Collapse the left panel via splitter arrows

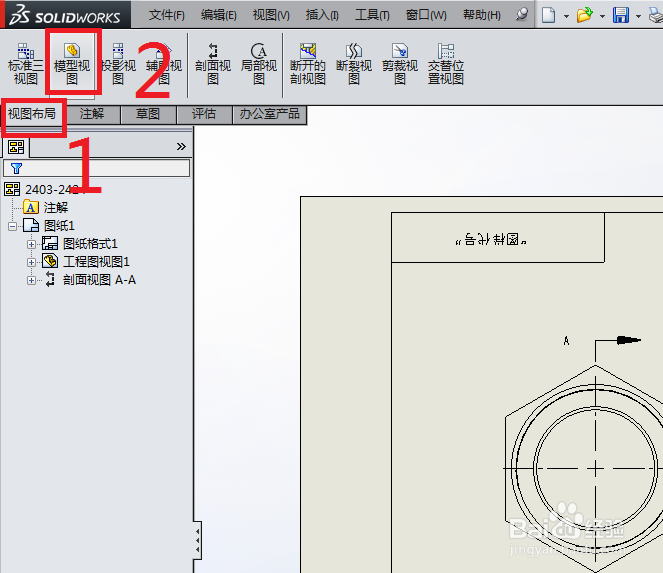tap(197, 540)
